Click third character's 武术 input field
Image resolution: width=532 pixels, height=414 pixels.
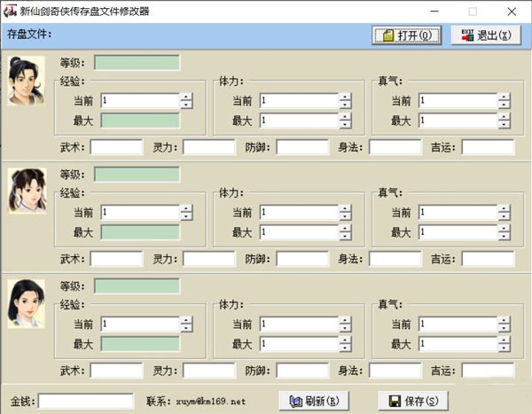(116, 371)
